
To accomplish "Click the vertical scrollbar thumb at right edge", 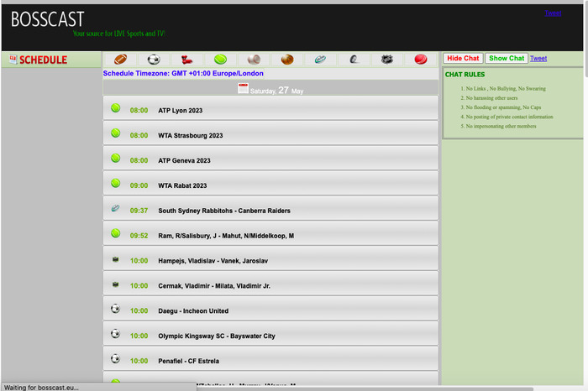I will click(585, 39).
